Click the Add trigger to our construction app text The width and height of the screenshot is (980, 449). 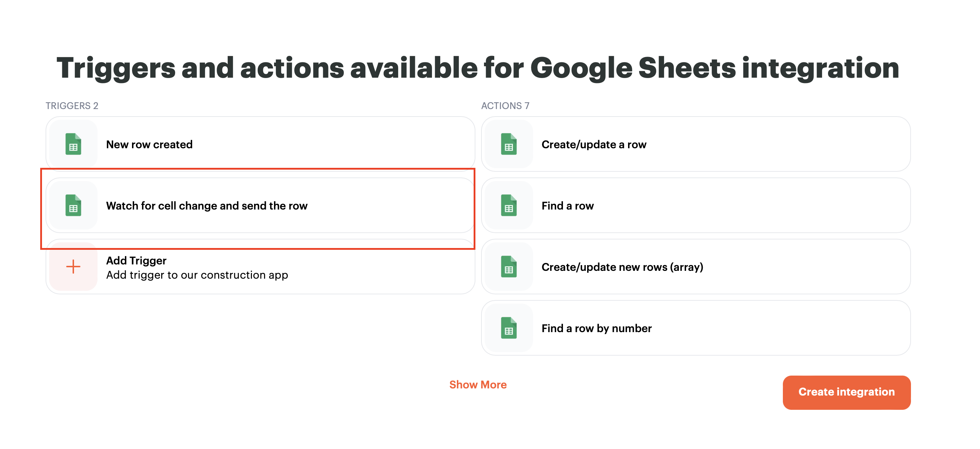click(x=197, y=275)
